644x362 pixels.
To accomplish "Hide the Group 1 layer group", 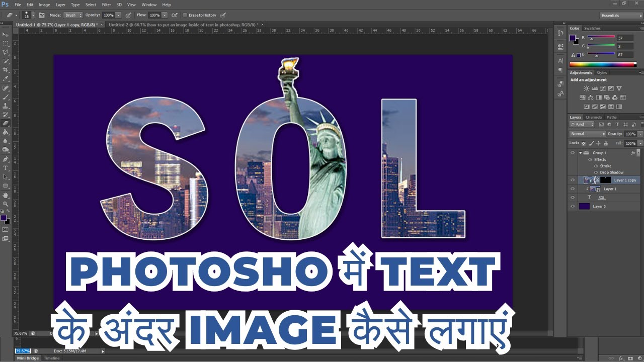I will tap(573, 153).
